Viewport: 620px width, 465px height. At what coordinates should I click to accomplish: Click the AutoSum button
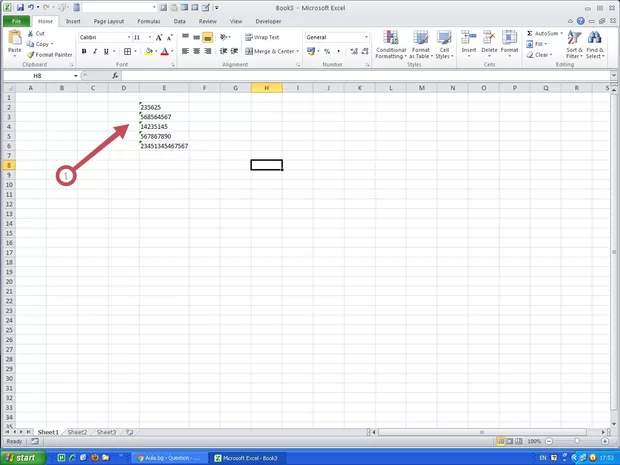point(544,33)
